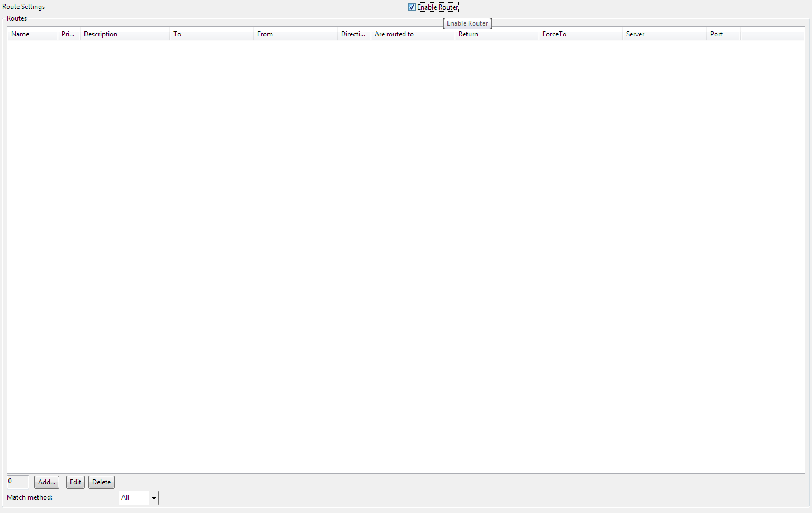Click the Pri... column header
Screen dimensions: 812x513
(69, 34)
